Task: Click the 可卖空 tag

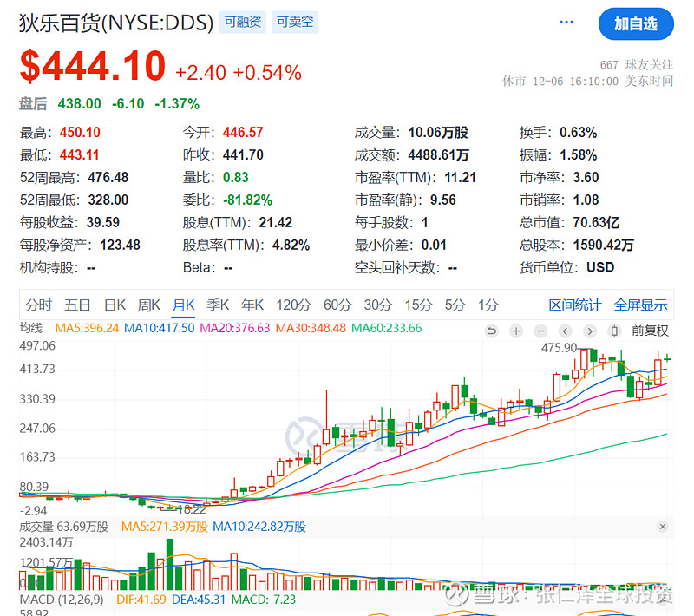Action: [295, 23]
